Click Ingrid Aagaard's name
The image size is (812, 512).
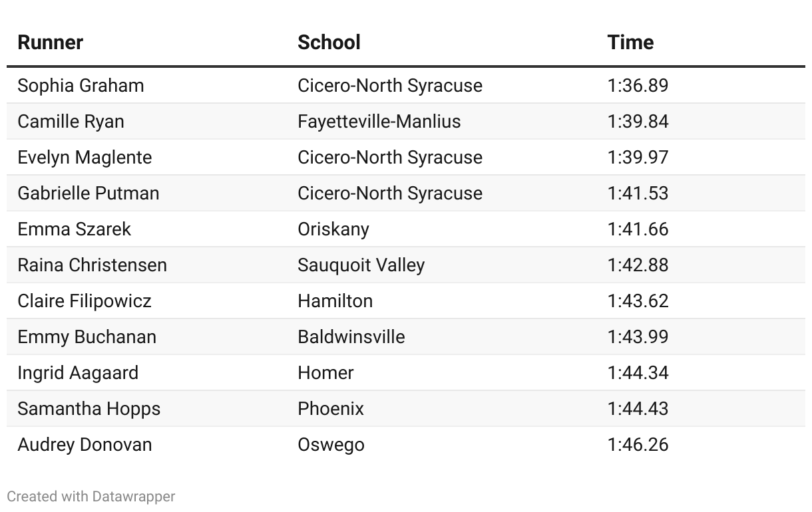pos(78,373)
